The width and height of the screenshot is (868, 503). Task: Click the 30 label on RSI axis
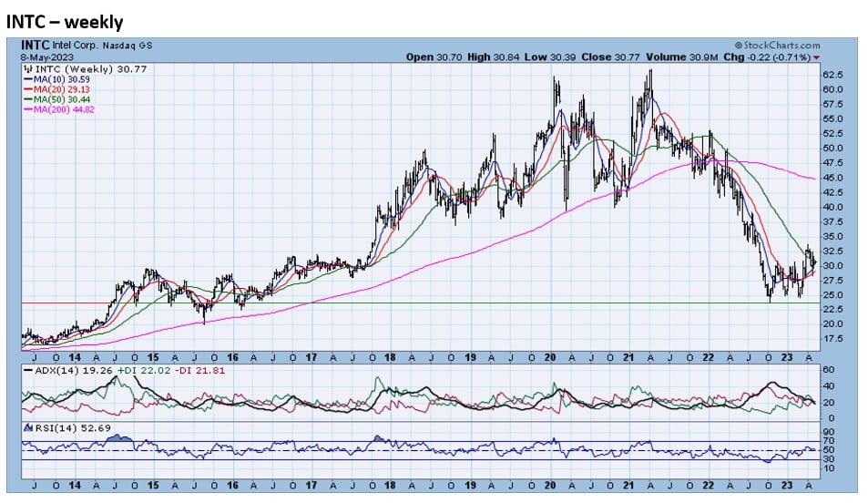pyautogui.click(x=829, y=460)
